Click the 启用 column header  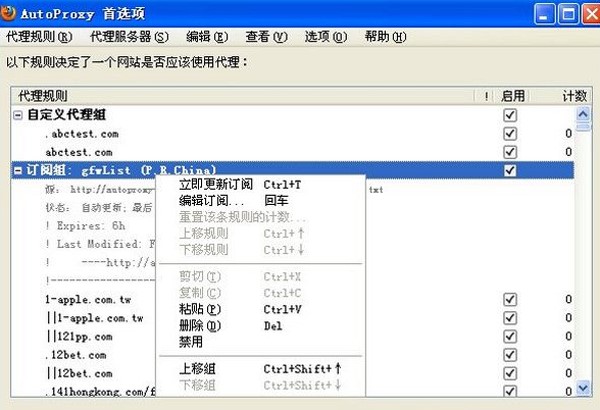[513, 96]
